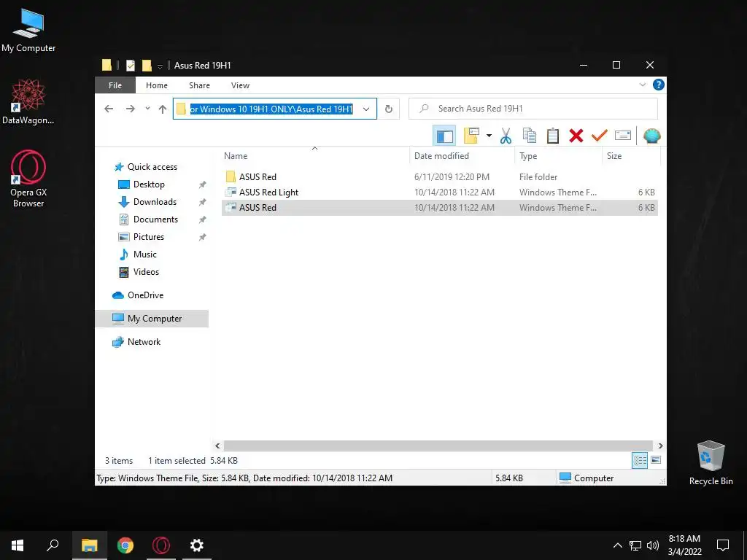Show hidden tray icons chevron
This screenshot has height=560, width=747.
(617, 545)
